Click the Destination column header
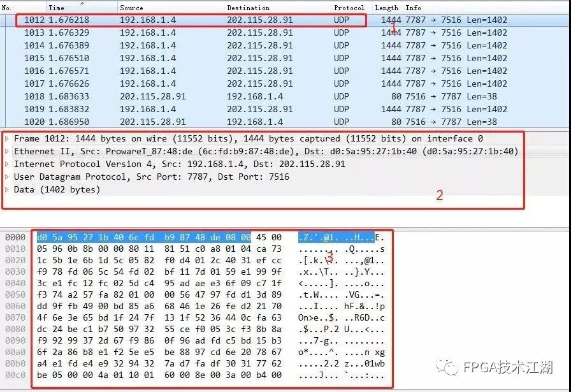Screen dimensions: 571x392 [x=278, y=8]
